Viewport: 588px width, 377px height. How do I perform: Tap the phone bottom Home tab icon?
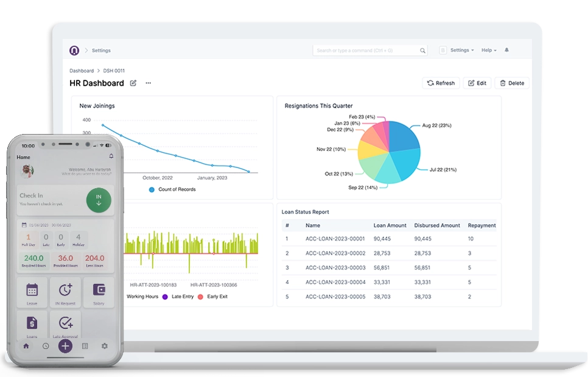(x=26, y=346)
